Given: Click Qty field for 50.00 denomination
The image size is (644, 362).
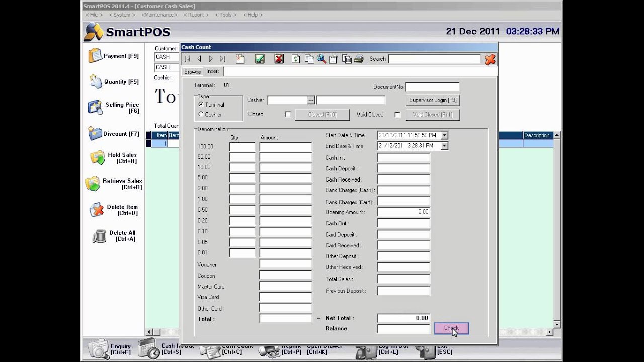Looking at the screenshot, I should coord(243,157).
